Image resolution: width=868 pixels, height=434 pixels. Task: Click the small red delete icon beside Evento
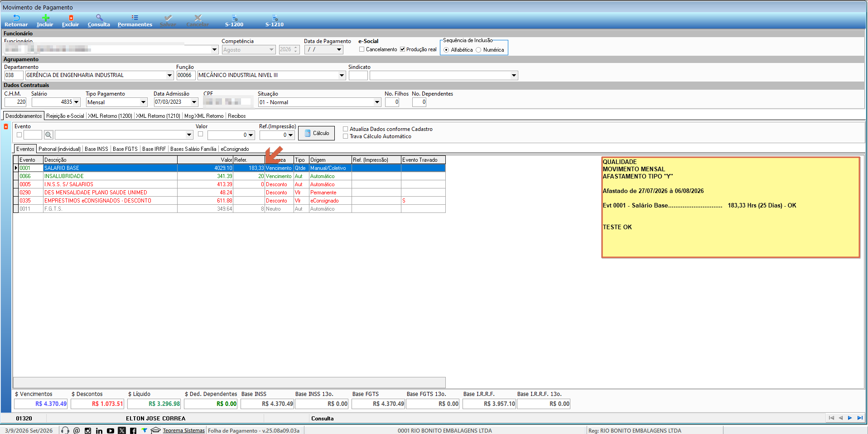point(6,127)
